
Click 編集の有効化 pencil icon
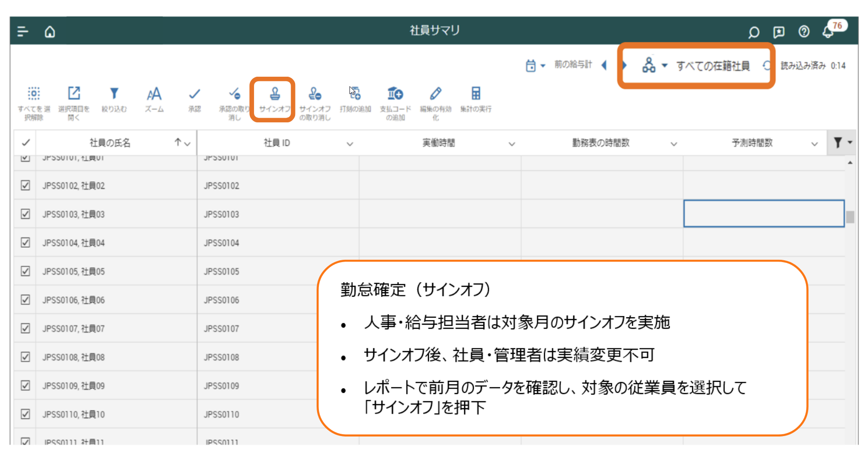tap(435, 94)
